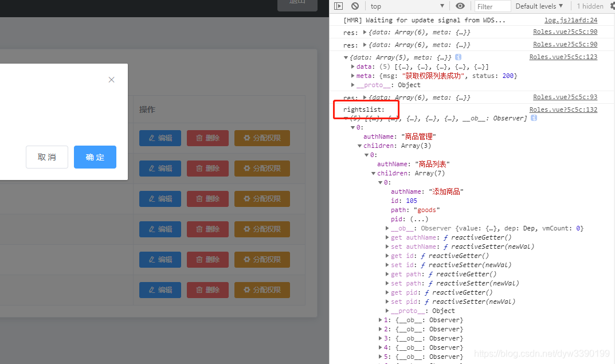
Task: Focus the console Filter field
Action: tap(492, 6)
